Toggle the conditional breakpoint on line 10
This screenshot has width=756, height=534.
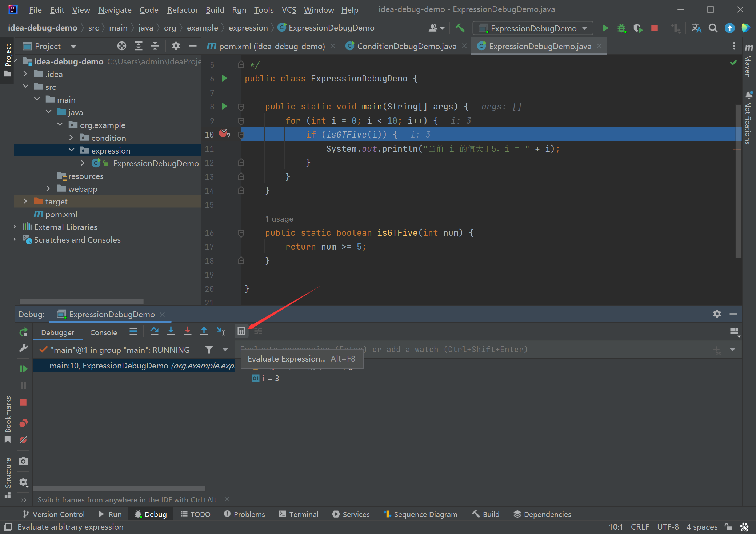[x=224, y=133]
